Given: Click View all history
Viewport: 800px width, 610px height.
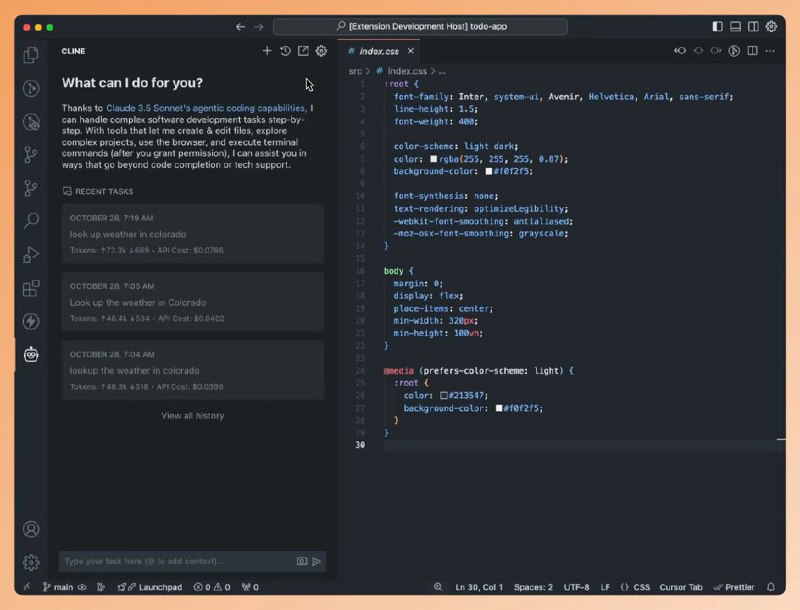Looking at the screenshot, I should pyautogui.click(x=192, y=416).
